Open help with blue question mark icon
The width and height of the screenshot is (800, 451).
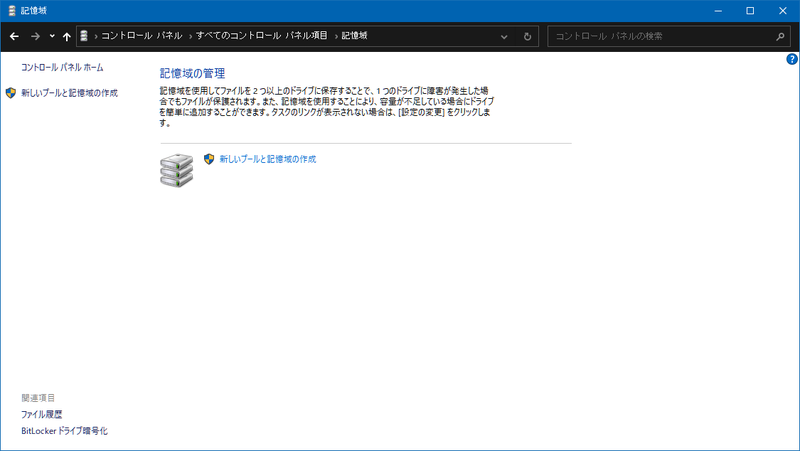click(791, 60)
